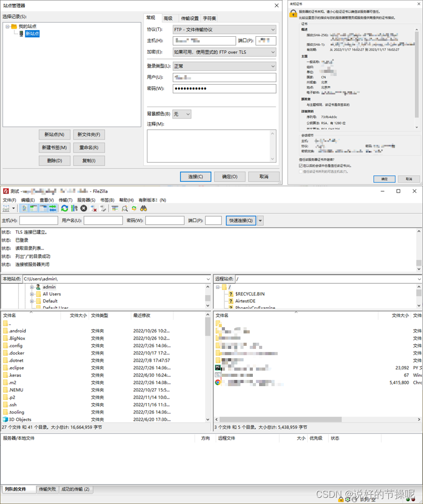The image size is (423, 504).
Task: Click the binoculars file search icon
Action: (143, 209)
